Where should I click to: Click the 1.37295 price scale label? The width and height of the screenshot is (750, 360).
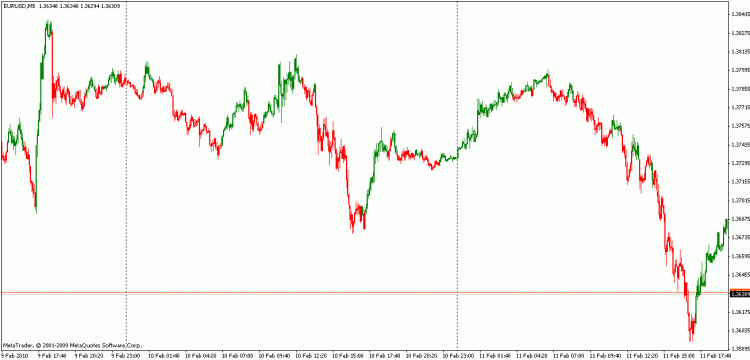[x=740, y=163]
